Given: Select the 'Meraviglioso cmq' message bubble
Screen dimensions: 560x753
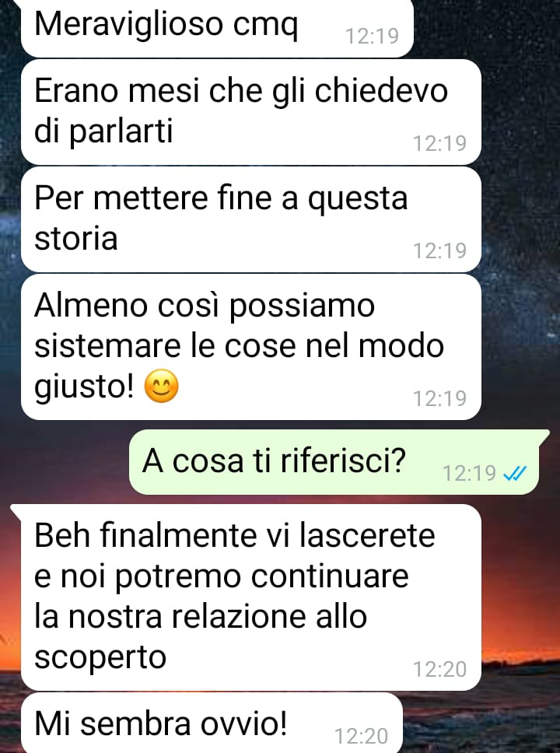Looking at the screenshot, I should click(217, 28).
